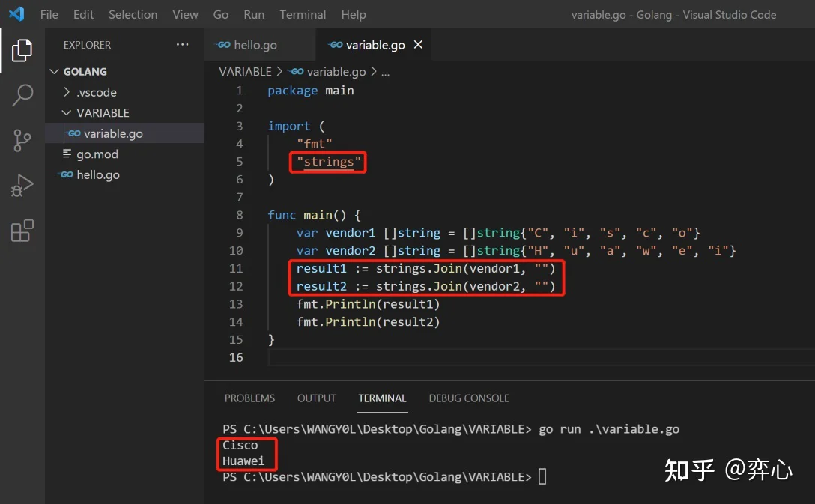Open the Go menu
The width and height of the screenshot is (815, 504).
pyautogui.click(x=221, y=14)
